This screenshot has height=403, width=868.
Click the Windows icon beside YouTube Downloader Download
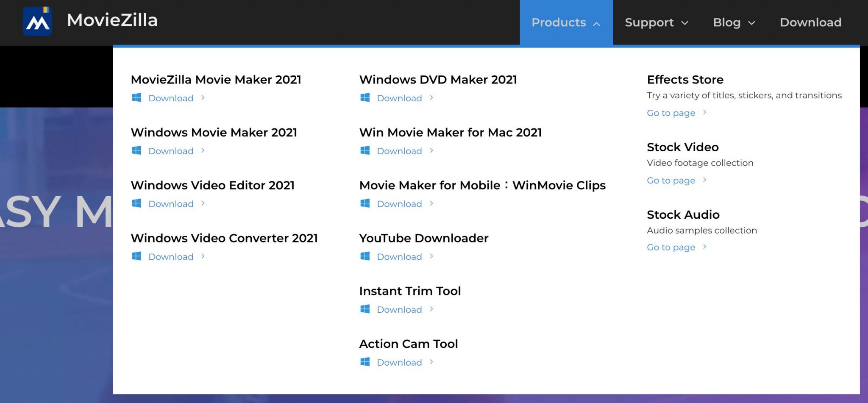tap(364, 256)
